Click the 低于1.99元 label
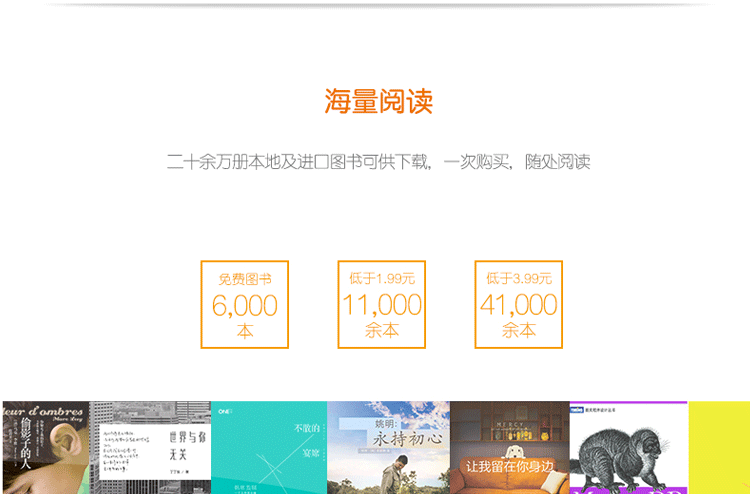 [x=381, y=278]
